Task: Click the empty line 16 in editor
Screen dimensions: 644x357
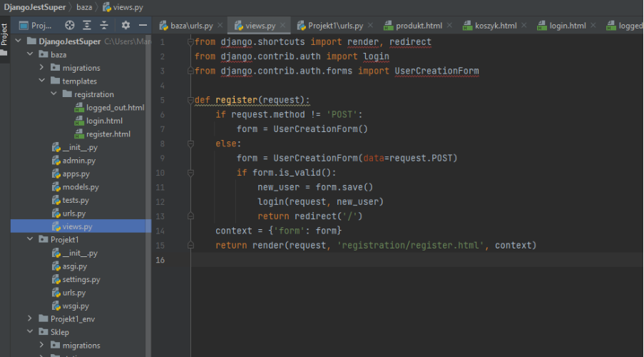Action: [357, 260]
